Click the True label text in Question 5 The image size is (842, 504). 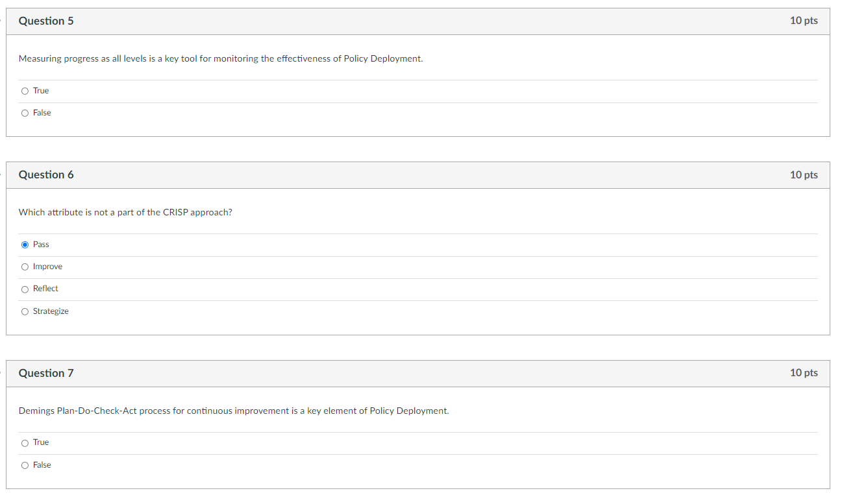coord(41,91)
